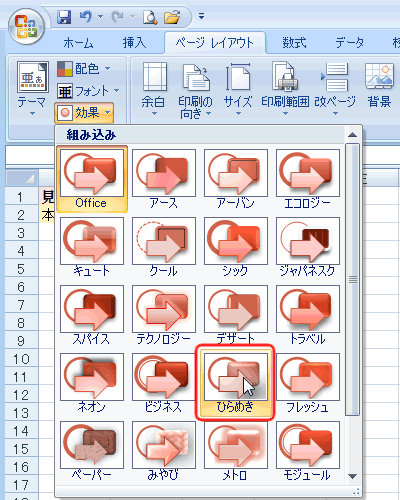Open print preview from quick access toolbar

coord(150,17)
